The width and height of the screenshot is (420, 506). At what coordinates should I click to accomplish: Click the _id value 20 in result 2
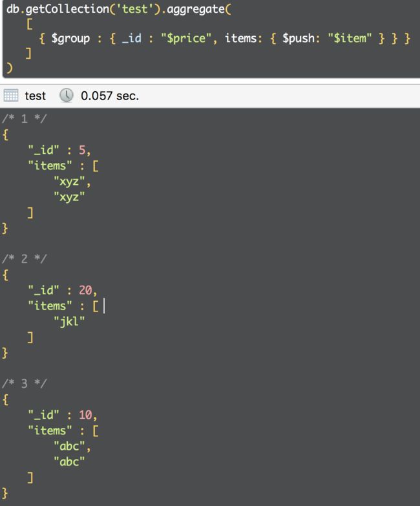85,290
